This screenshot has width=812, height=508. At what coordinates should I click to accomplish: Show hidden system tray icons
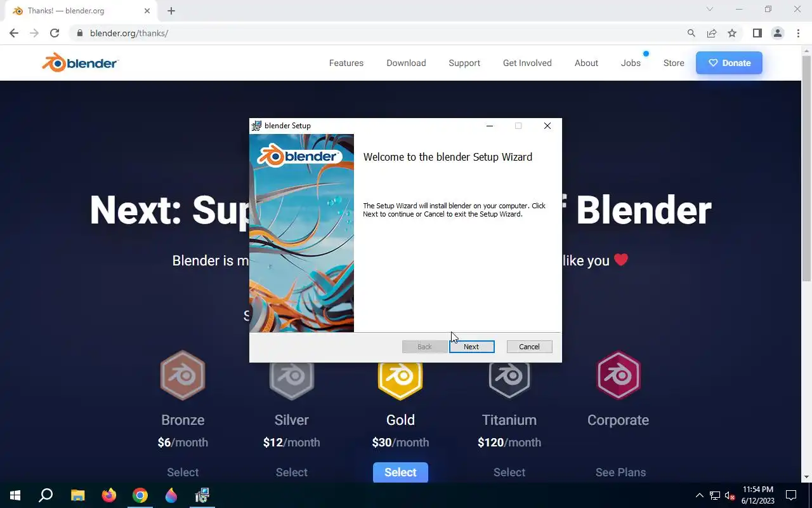click(x=699, y=496)
